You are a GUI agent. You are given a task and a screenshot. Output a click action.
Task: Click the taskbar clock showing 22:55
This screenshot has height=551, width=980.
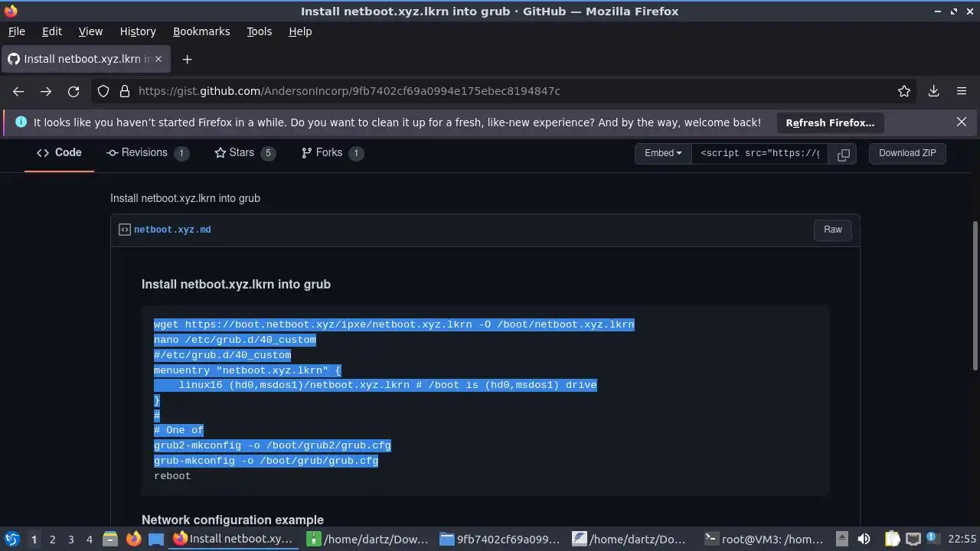[962, 539]
